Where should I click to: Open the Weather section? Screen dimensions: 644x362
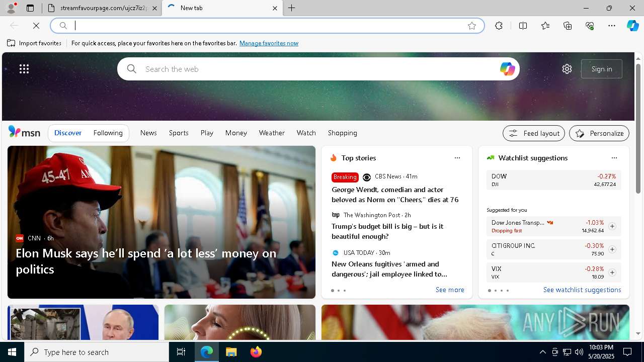coord(272,133)
